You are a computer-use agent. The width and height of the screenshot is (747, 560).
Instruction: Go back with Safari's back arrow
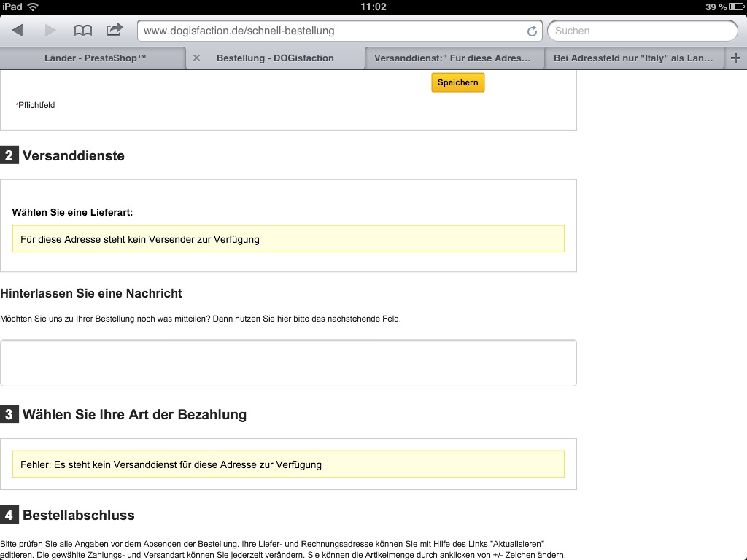tap(18, 31)
